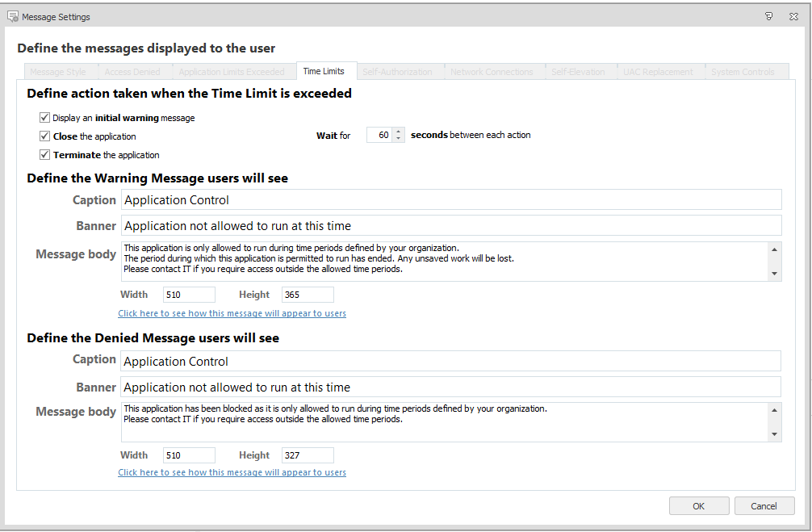The height and width of the screenshot is (532, 812).
Task: Click the Define the Warning Message heading
Action: (157, 178)
